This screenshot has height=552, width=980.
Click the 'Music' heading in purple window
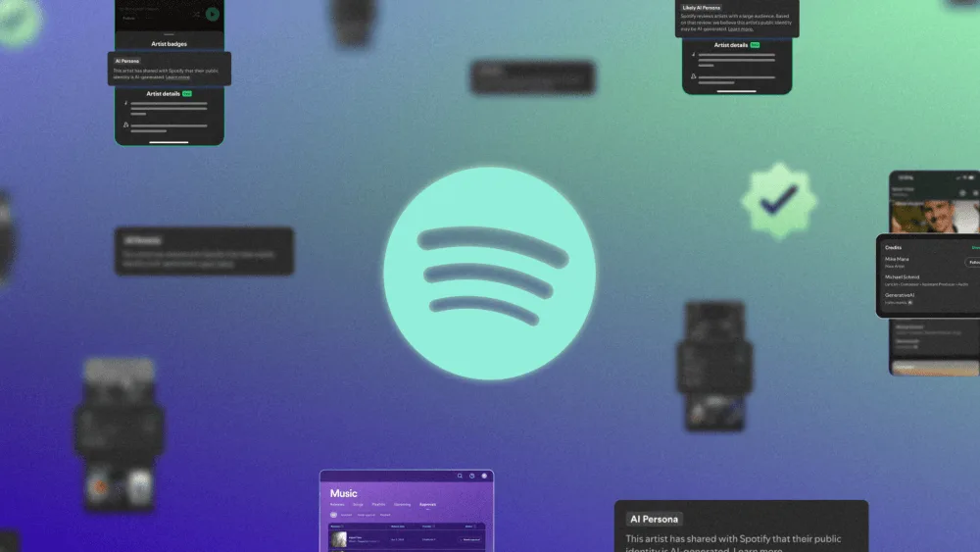tap(344, 493)
